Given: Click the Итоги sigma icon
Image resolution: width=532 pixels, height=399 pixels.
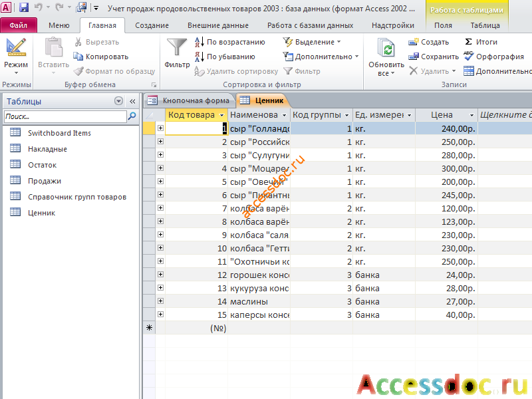Looking at the screenshot, I should click(468, 42).
